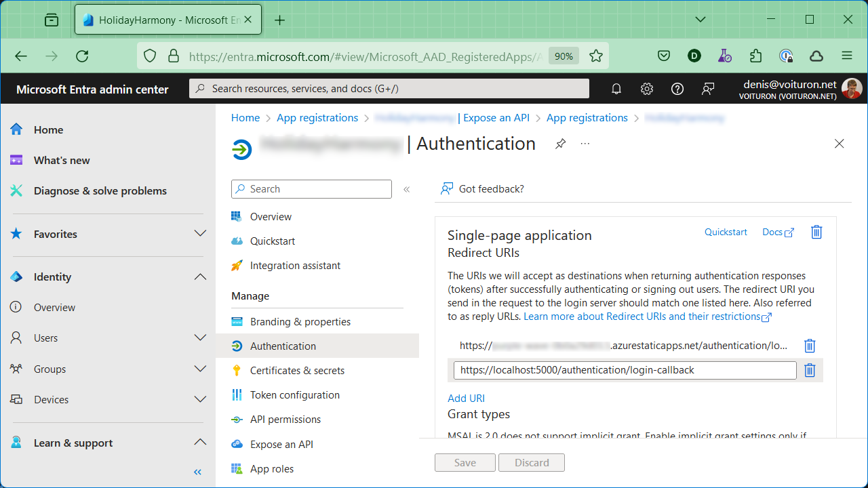Expand the Devices menu
Viewport: 868px width, 488px height.
pos(200,399)
